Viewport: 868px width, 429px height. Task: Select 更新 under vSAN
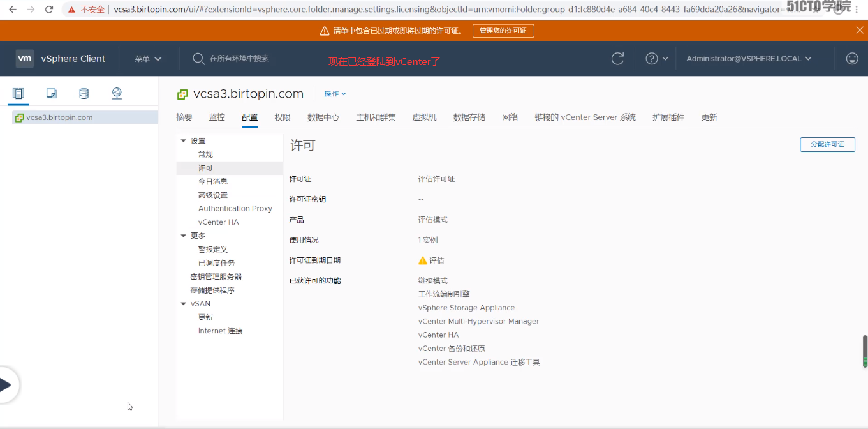tap(205, 317)
